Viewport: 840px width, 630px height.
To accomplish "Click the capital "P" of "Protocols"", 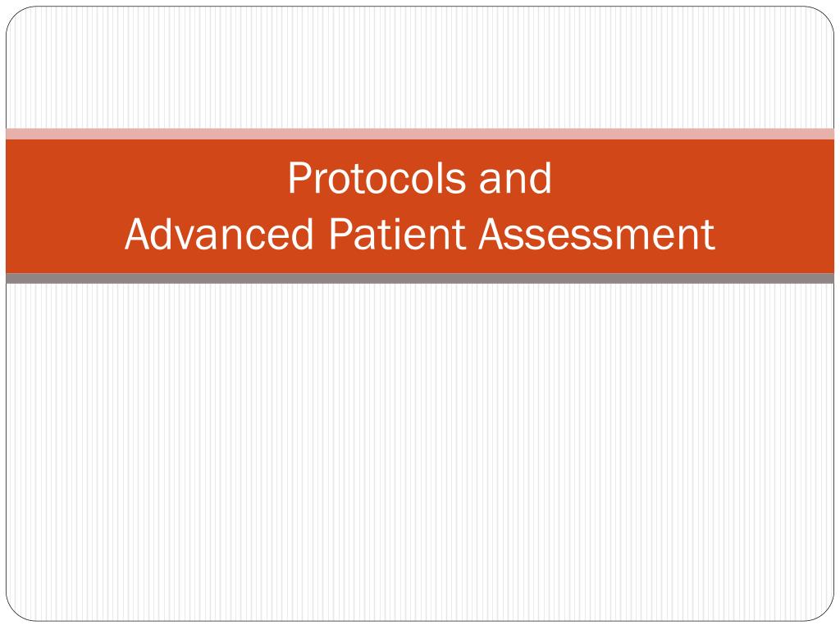I will click(299, 178).
